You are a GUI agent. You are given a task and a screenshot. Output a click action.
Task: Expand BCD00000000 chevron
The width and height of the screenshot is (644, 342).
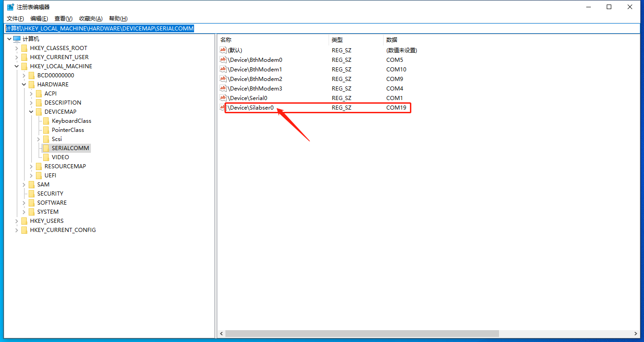[x=24, y=75]
